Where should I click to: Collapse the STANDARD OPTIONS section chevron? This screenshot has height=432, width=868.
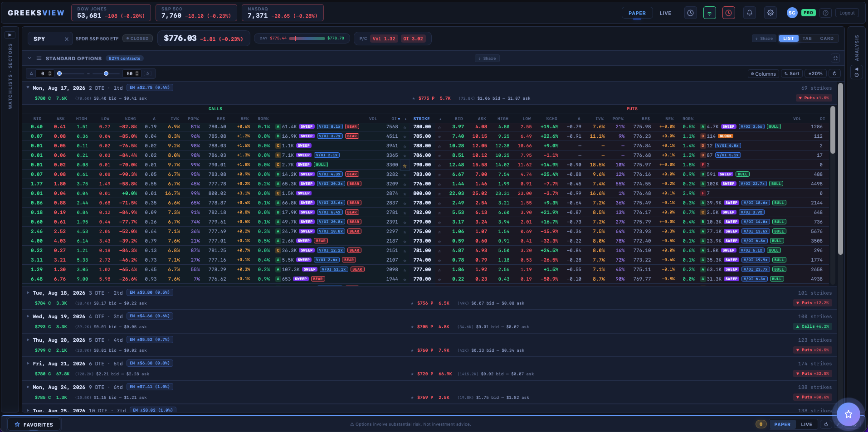pyautogui.click(x=29, y=58)
